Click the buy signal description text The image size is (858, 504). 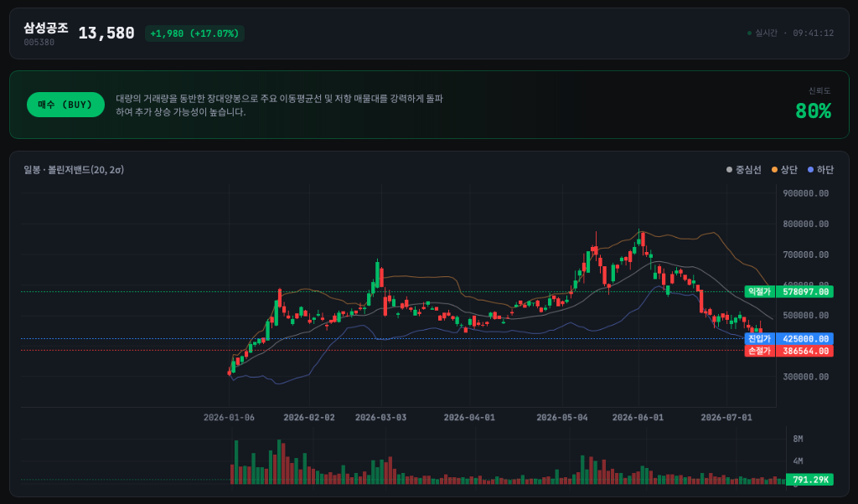[279, 105]
